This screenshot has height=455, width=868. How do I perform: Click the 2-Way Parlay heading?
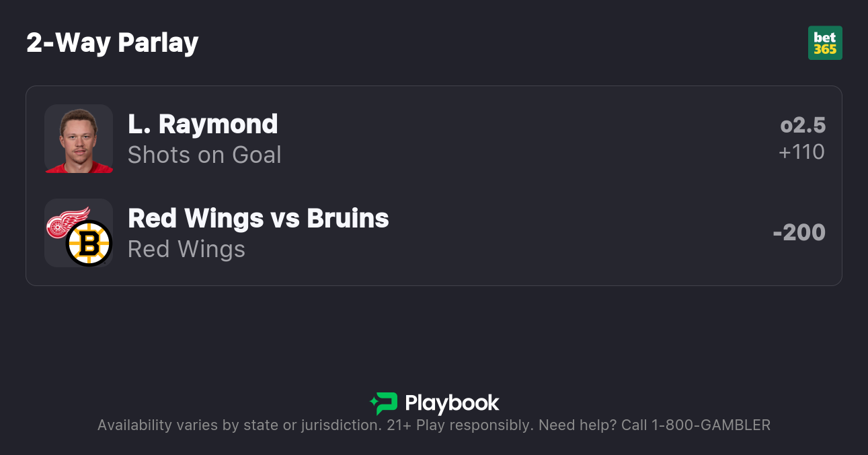click(x=112, y=43)
